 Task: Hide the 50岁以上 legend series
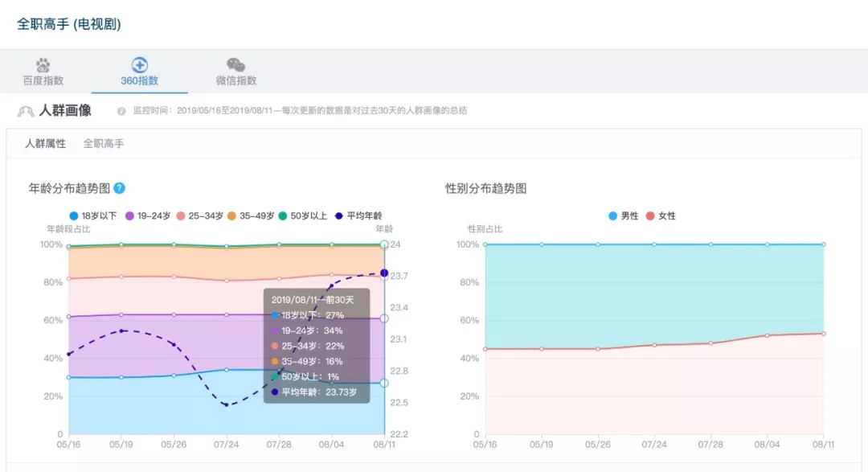[303, 216]
